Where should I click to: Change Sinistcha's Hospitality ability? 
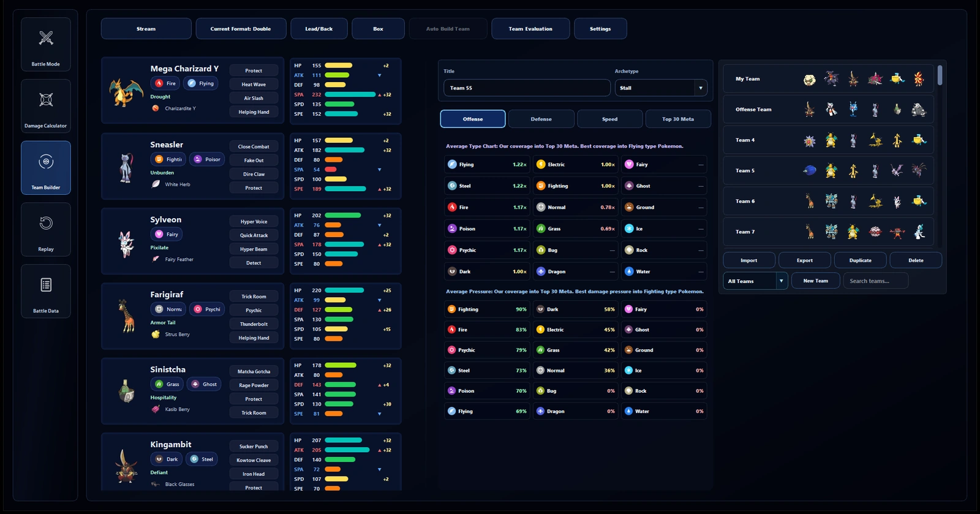pyautogui.click(x=164, y=398)
